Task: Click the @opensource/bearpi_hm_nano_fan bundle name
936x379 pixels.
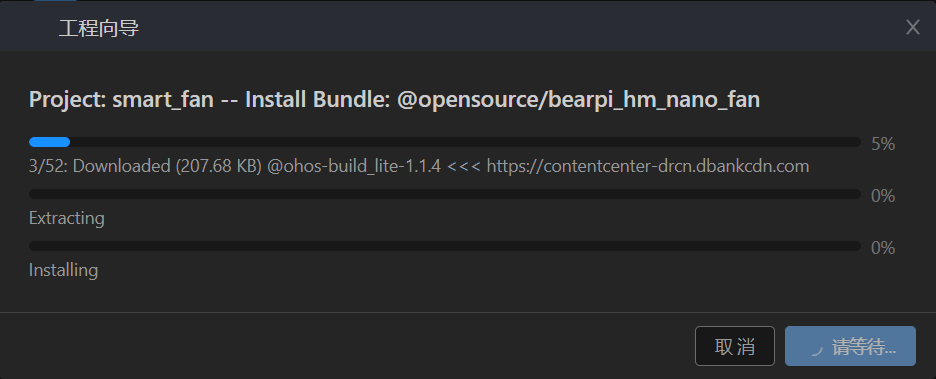Action: coord(578,100)
